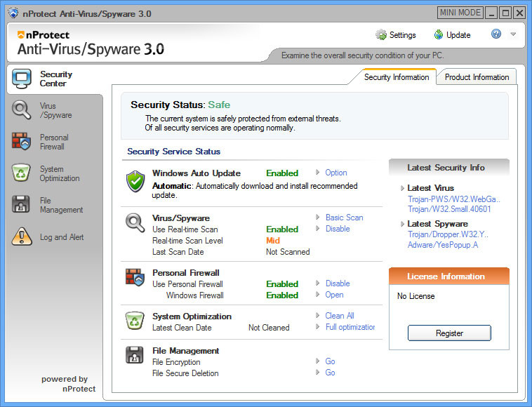Click recycle bin icon in System Optimization row

point(135,321)
